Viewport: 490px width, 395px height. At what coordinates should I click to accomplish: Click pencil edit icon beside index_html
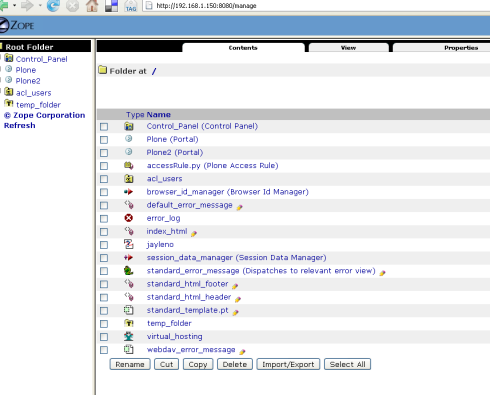[194, 234]
